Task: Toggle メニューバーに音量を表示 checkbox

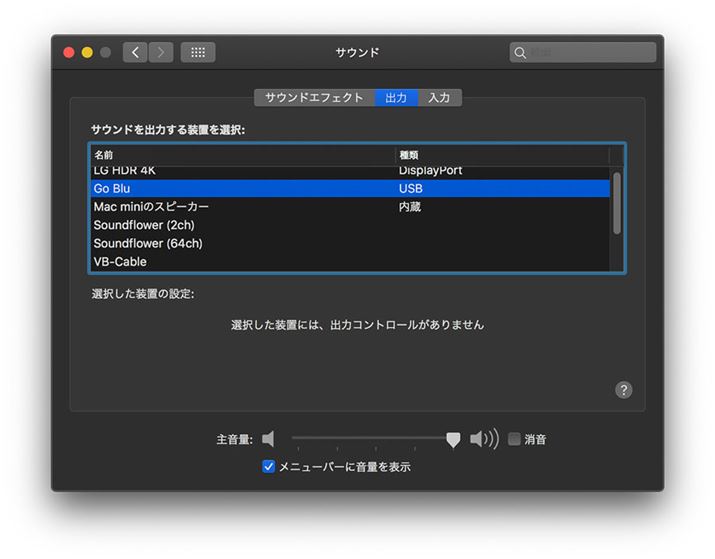Action: coord(269,466)
